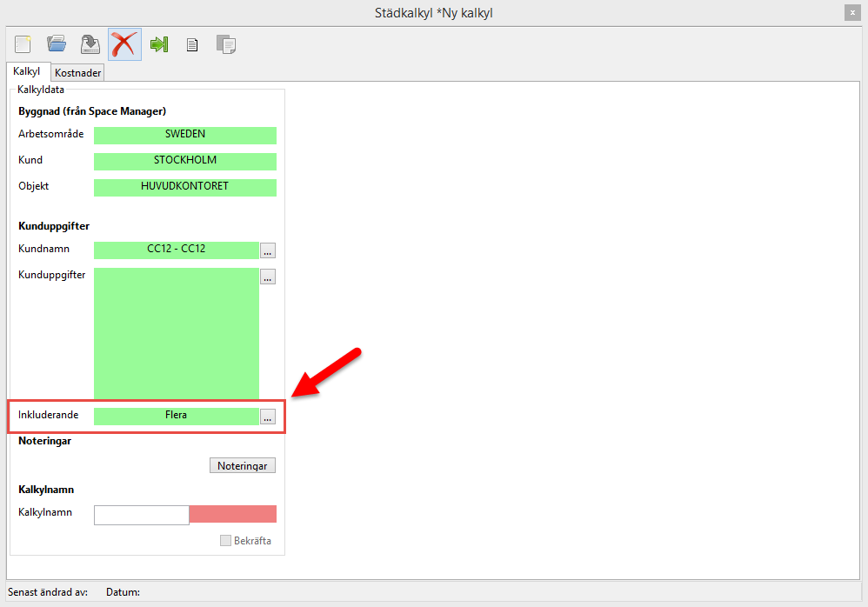Open the Kunduppgifter browse button
This screenshot has width=868, height=607.
pyautogui.click(x=268, y=277)
